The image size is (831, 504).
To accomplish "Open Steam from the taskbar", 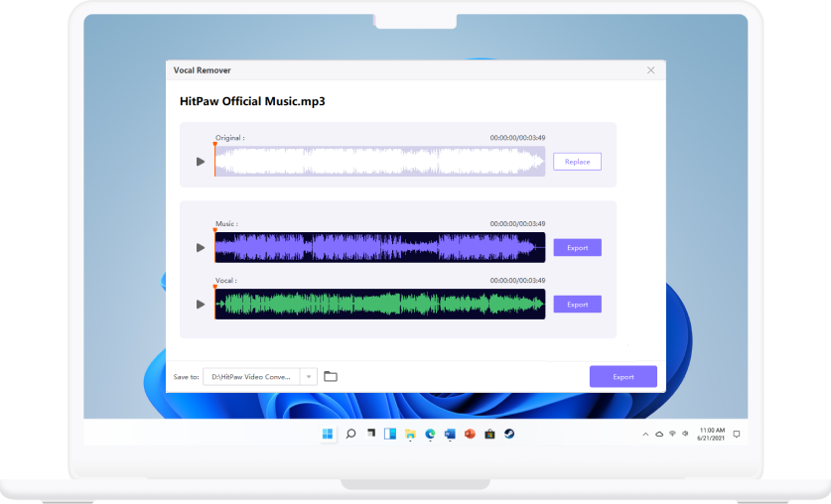I will [509, 434].
